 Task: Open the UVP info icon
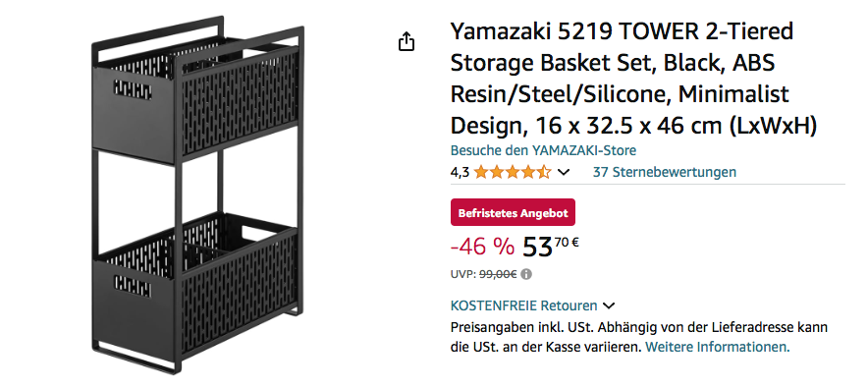tap(526, 274)
